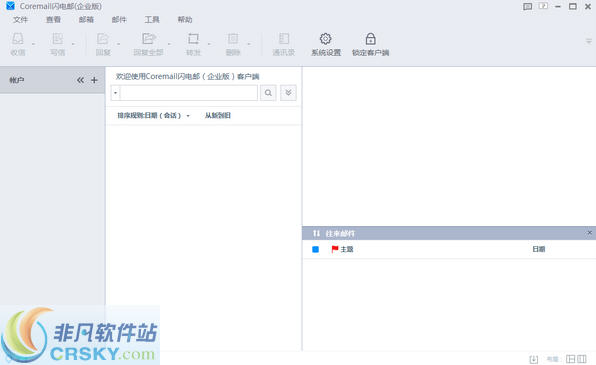Click the 帐户 sidebar header label
Screen dimensions: 596x365
17,80
